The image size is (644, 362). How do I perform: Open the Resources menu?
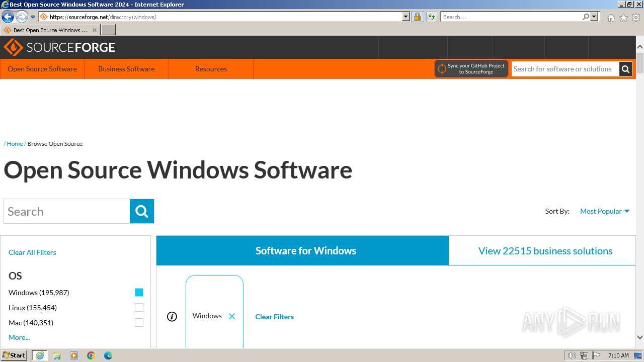click(211, 69)
